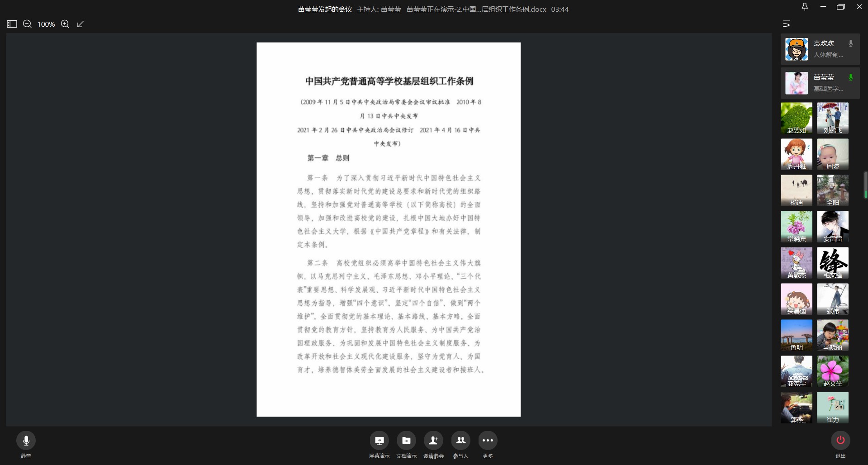
Task: Open document presentation (文档演示)
Action: tap(406, 441)
